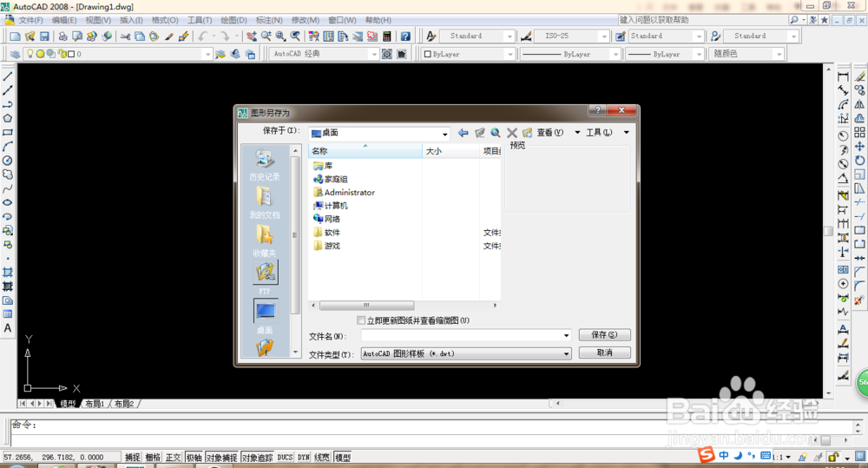
Task: Expand the 文件类型 file type dropdown
Action: tap(566, 353)
